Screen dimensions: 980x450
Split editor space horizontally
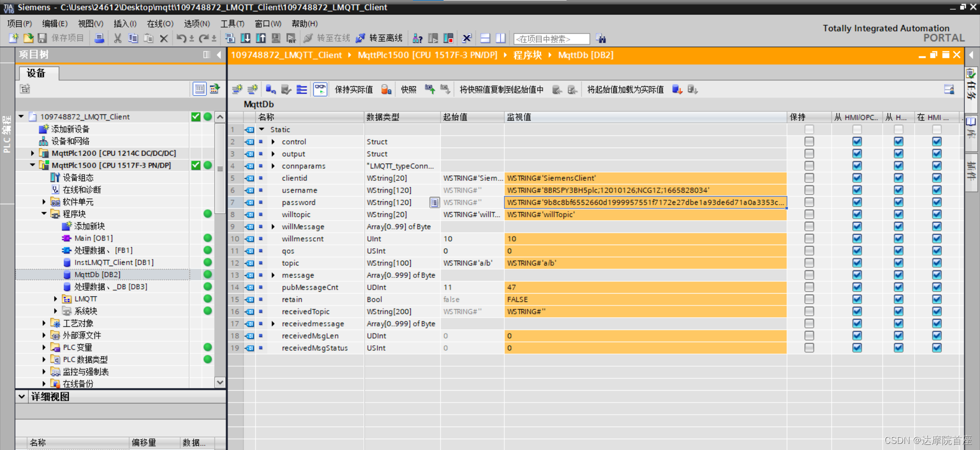coord(485,38)
